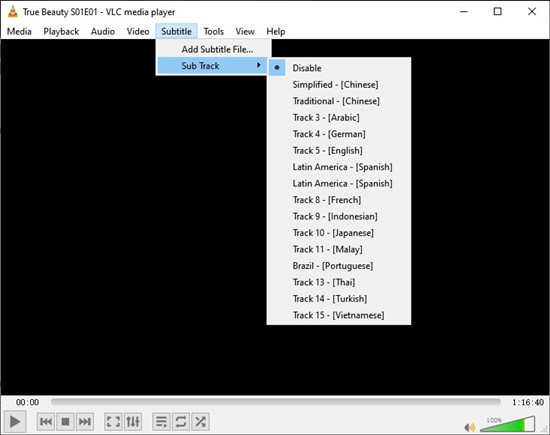Open the Tools menu
550x435 pixels.
pyautogui.click(x=214, y=32)
